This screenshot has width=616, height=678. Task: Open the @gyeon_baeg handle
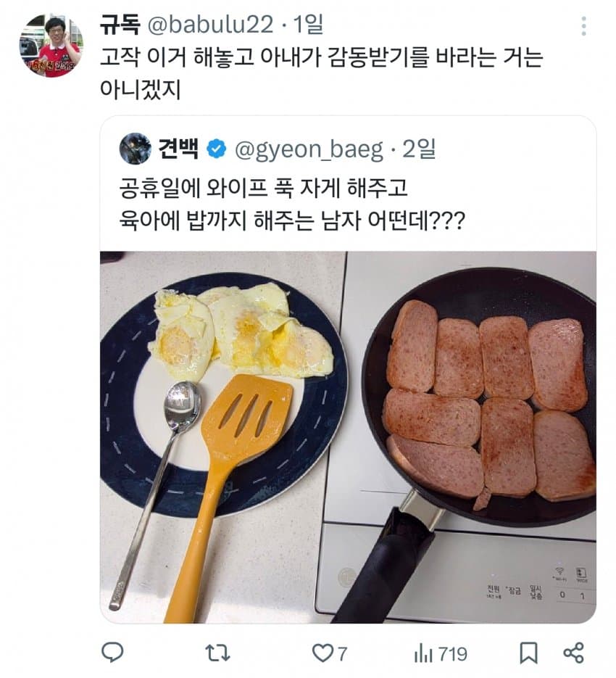pos(309,149)
